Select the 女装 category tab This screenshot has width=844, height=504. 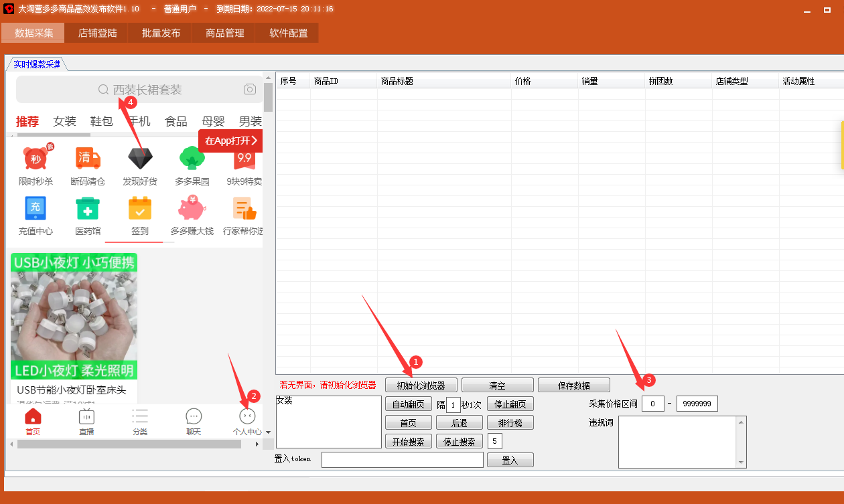coord(65,121)
